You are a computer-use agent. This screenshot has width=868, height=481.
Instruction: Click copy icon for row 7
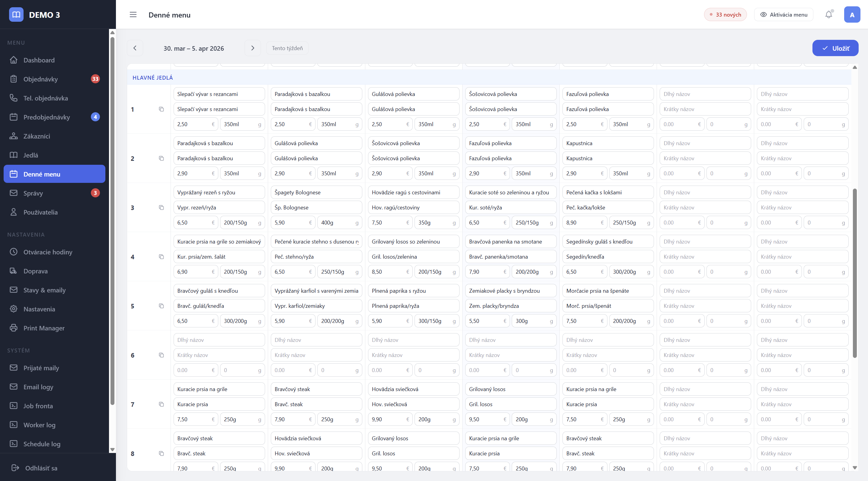click(x=162, y=404)
